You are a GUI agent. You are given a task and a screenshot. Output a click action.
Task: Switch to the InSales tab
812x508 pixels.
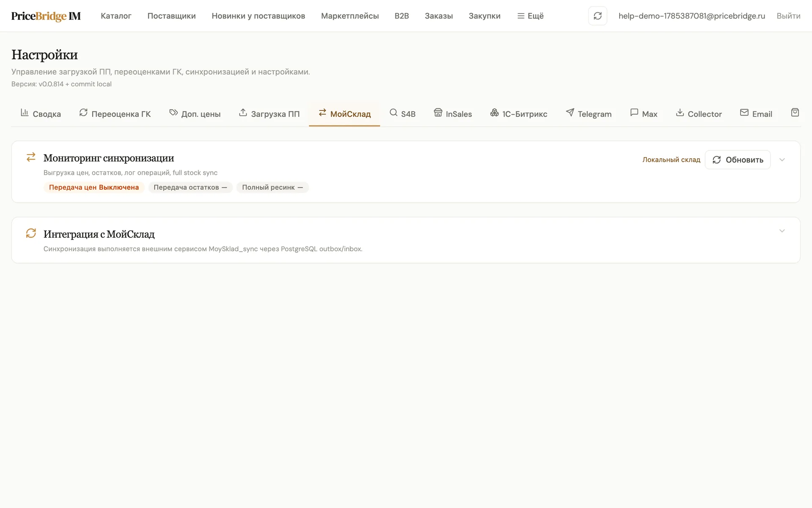tap(453, 113)
